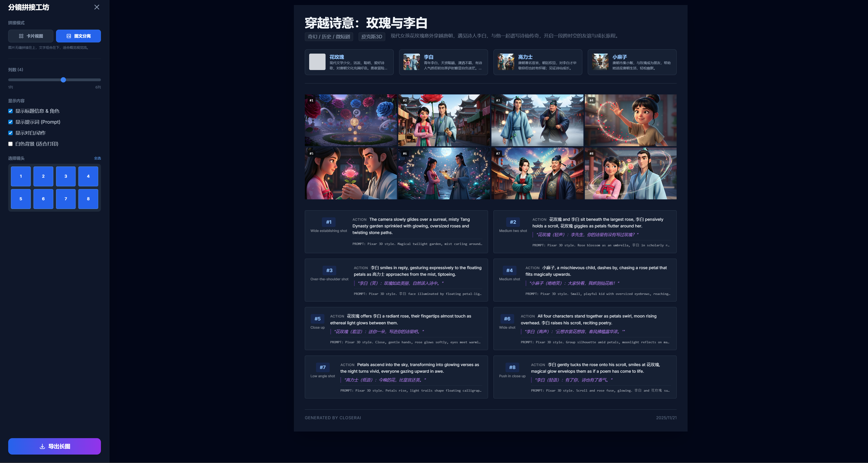Screen dimensions: 868x463
Task: Enable 白色背景 (适合打印) checkbox
Action: pyautogui.click(x=10, y=144)
